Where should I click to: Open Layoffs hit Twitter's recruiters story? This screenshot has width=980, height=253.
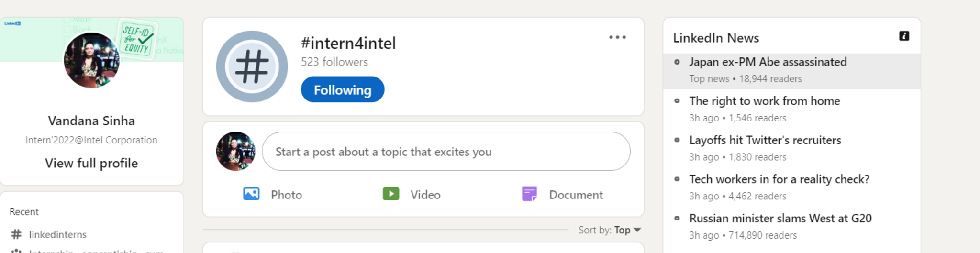click(x=765, y=141)
